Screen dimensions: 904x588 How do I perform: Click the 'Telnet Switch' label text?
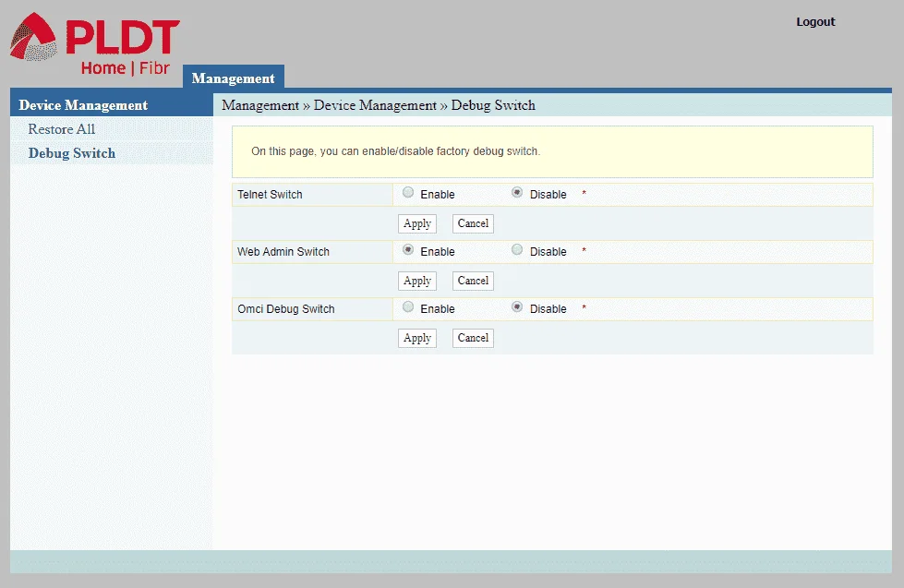[x=270, y=194]
